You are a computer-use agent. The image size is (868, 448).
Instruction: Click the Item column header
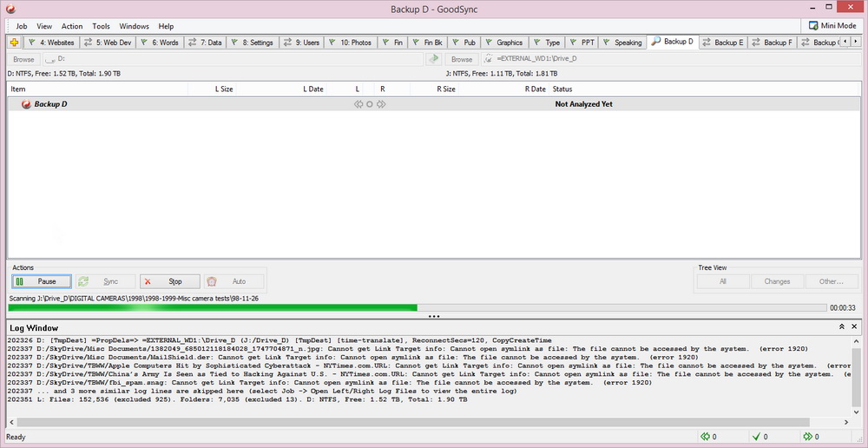coord(98,89)
